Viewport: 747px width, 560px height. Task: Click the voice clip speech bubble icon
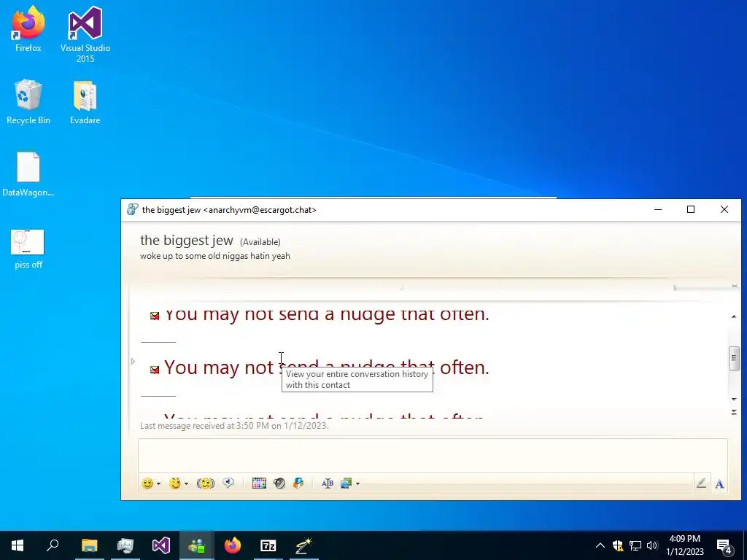click(228, 483)
